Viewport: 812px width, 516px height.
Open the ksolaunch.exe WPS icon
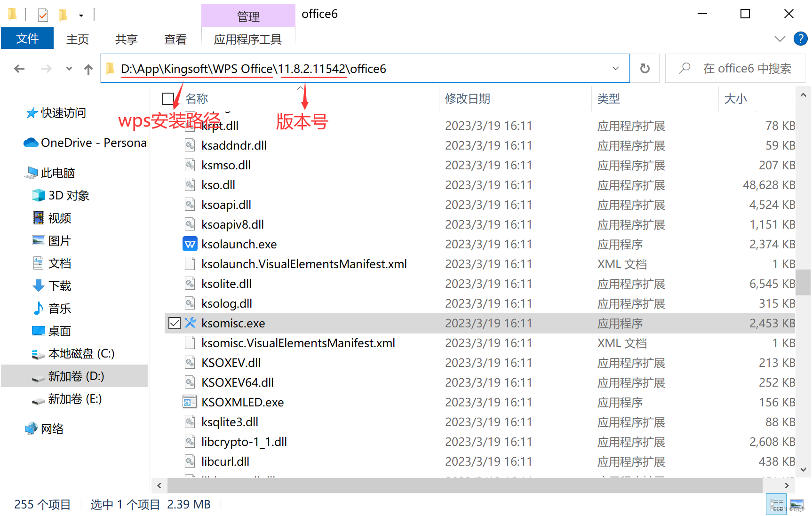point(190,244)
